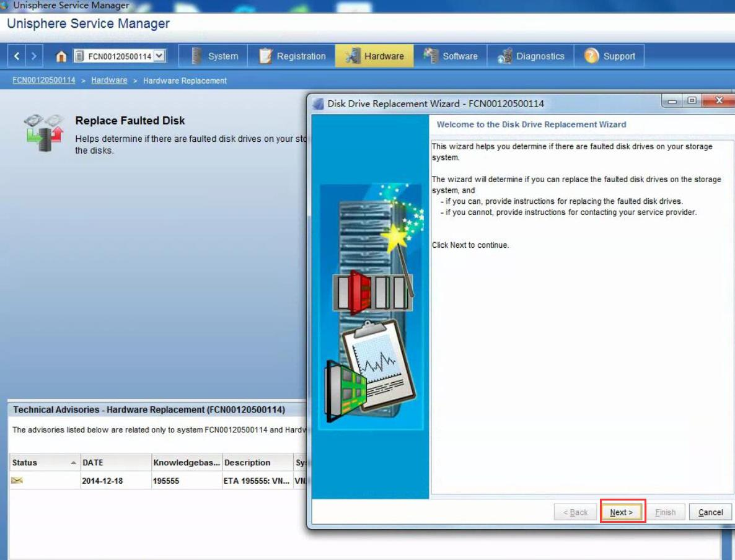This screenshot has width=735, height=560.
Task: Sort the advisories by the Status column
Action: point(44,462)
